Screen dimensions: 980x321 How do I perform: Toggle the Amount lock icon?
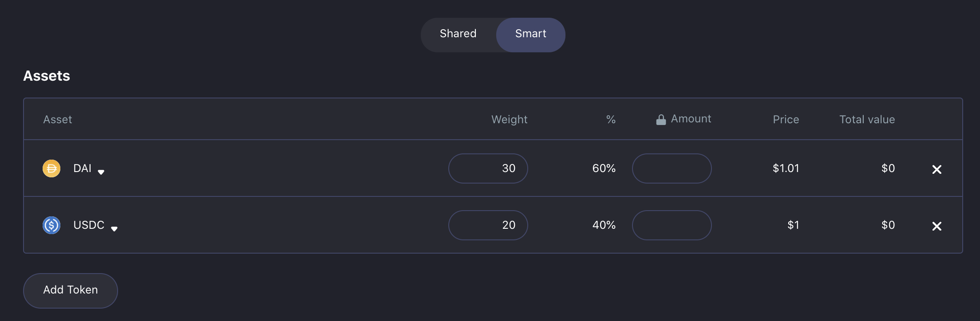click(x=661, y=120)
